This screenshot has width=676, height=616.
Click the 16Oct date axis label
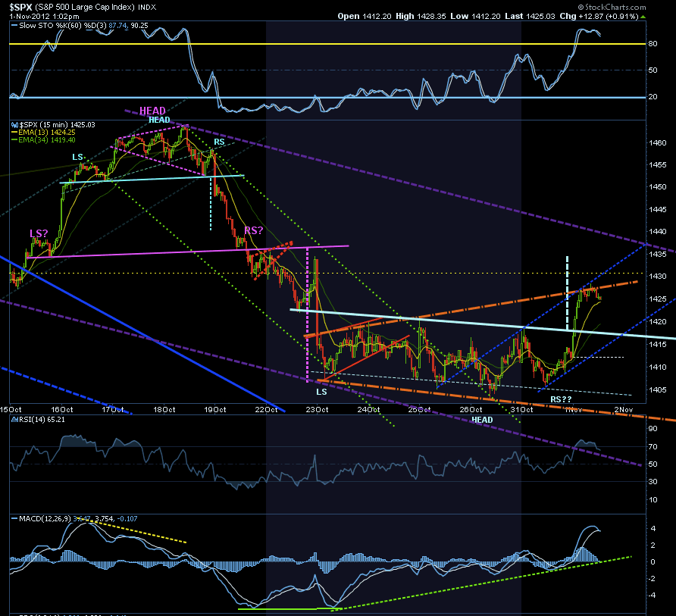pos(61,409)
